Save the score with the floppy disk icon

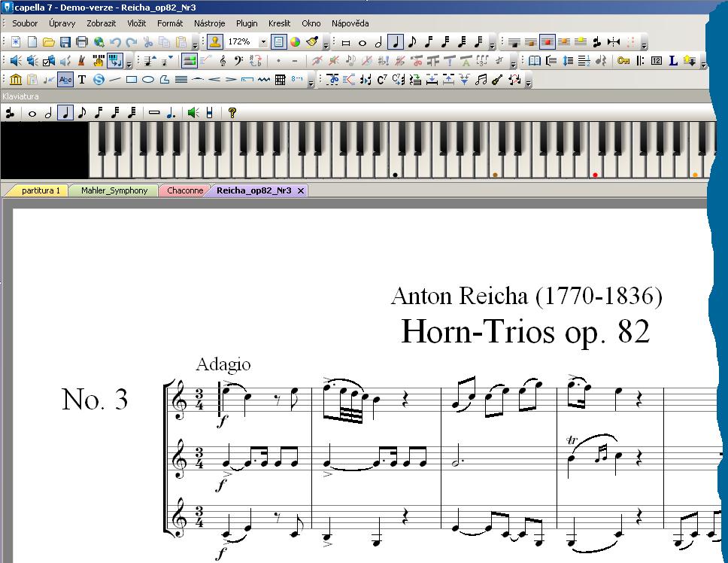(65, 42)
